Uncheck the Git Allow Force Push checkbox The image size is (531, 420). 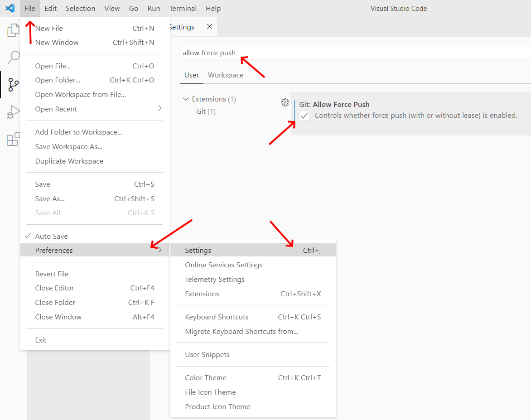click(x=304, y=116)
